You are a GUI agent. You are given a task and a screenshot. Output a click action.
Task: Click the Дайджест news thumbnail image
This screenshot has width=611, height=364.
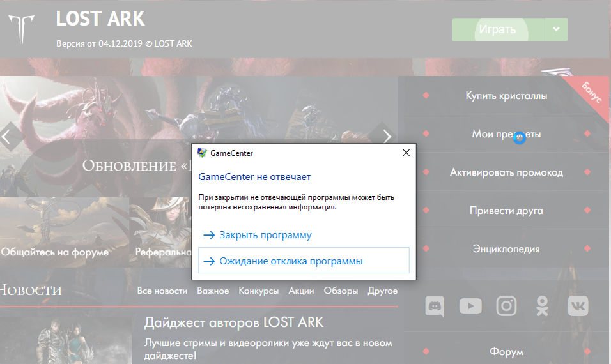[x=65, y=341]
